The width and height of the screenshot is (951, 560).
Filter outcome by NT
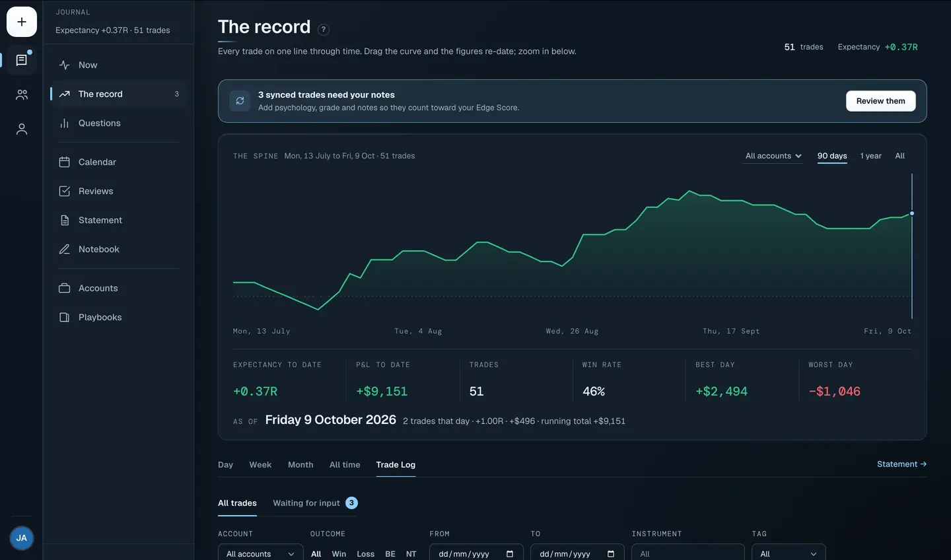pos(411,554)
